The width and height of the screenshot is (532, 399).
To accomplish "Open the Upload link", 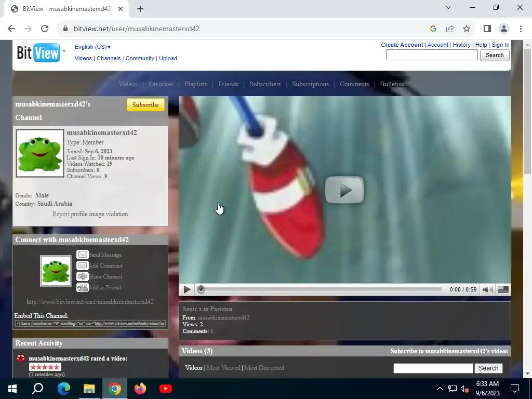I will 168,58.
